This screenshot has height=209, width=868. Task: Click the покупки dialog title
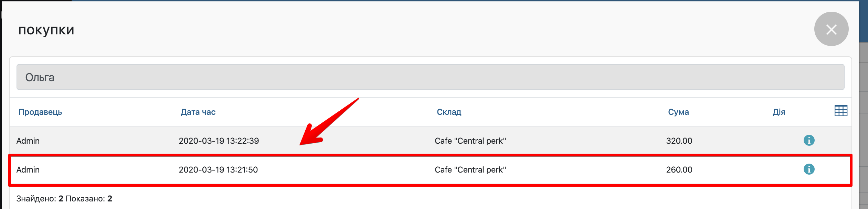tap(46, 30)
